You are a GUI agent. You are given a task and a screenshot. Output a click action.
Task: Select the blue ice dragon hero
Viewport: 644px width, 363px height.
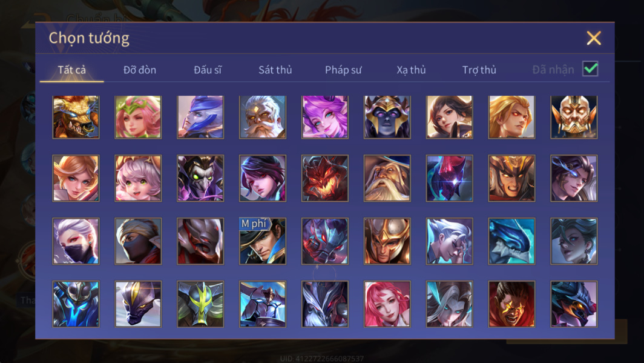pos(511,241)
